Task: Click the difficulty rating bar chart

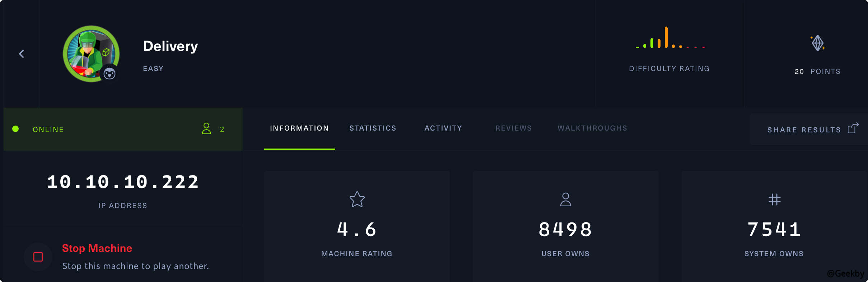Action: pyautogui.click(x=670, y=38)
